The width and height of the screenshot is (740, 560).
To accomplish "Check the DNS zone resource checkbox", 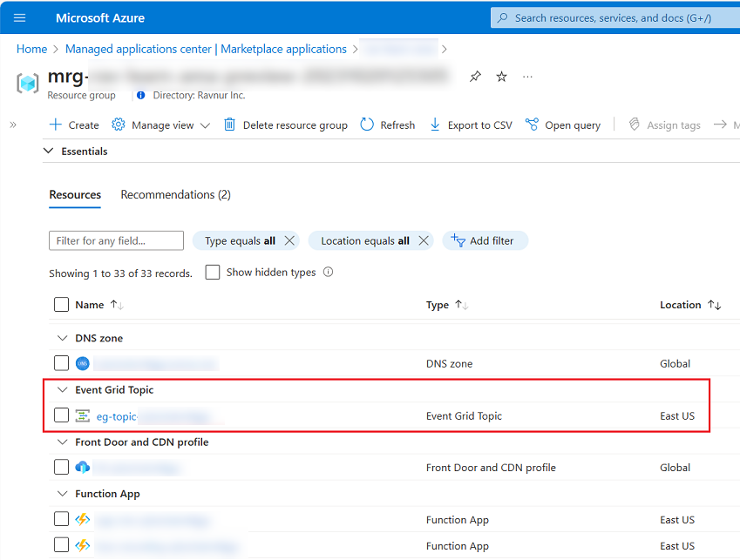I will click(61, 363).
